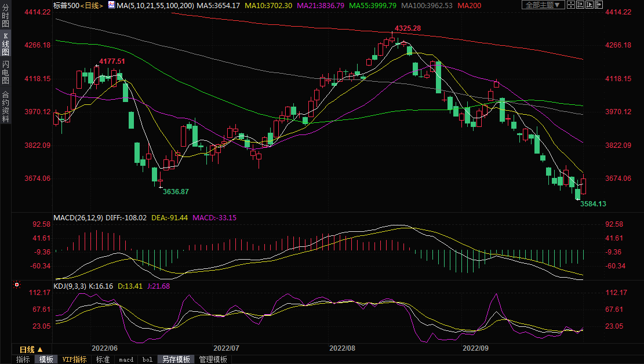This screenshot has height=364, width=644.
Task: Toggle the 模板 tab at bottom
Action: [46, 359]
